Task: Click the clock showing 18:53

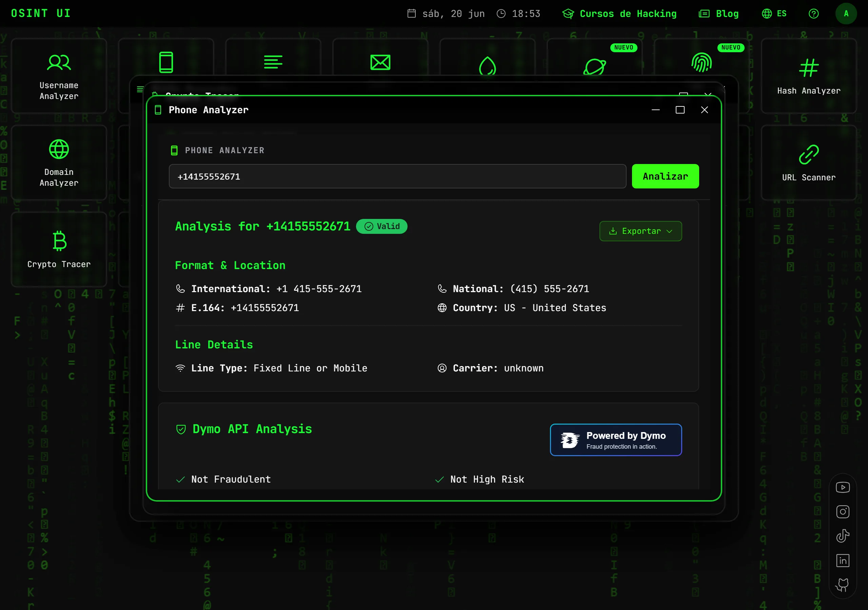Action: pyautogui.click(x=518, y=14)
